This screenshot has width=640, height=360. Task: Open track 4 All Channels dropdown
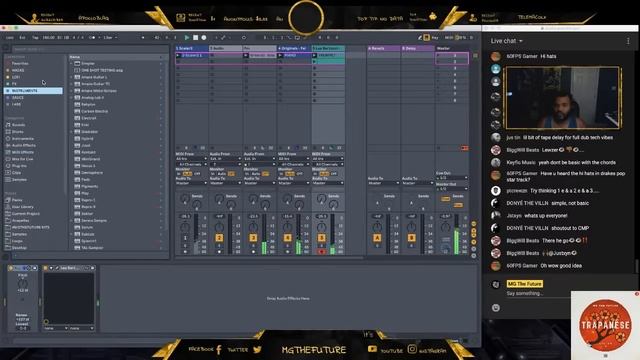tap(294, 164)
